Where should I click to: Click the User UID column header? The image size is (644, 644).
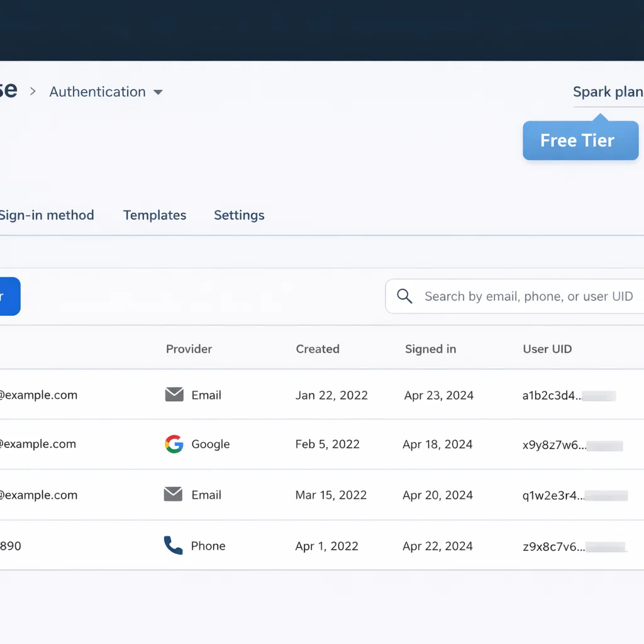[x=547, y=349]
